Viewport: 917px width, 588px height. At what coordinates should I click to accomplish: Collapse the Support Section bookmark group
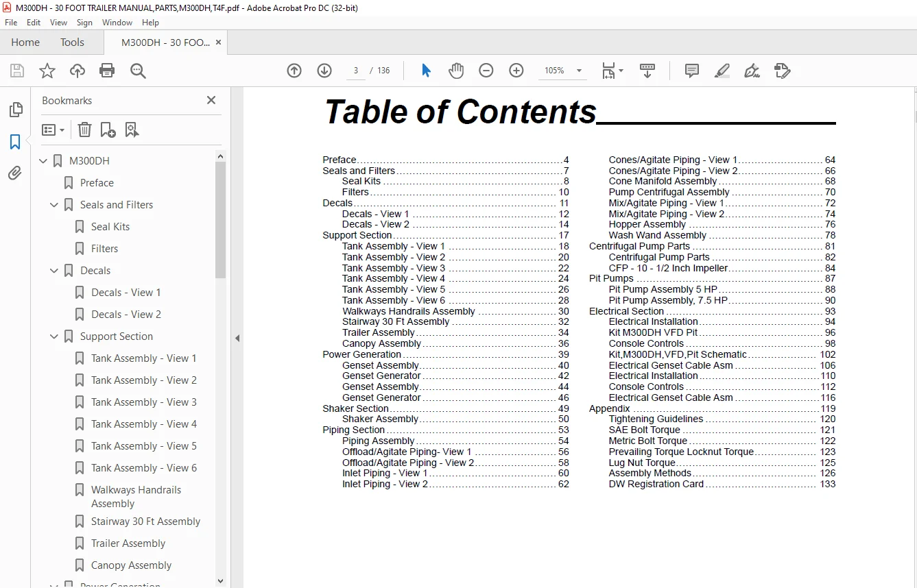(54, 336)
